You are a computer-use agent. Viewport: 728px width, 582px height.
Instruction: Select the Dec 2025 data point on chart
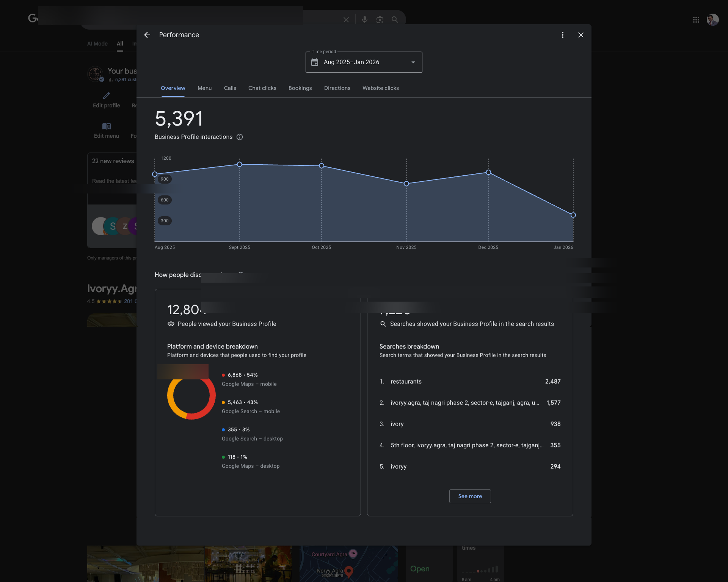488,172
